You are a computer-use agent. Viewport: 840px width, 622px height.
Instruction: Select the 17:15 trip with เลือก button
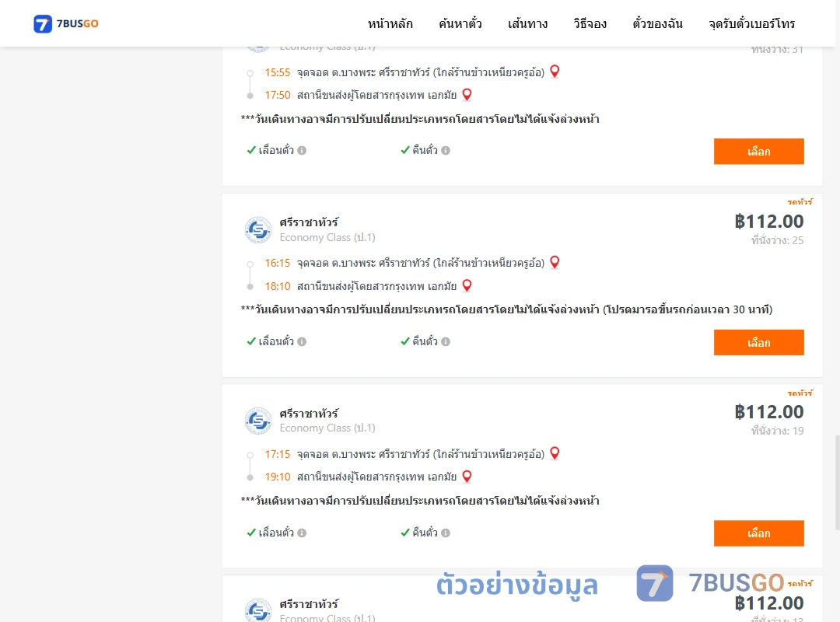pyautogui.click(x=758, y=533)
